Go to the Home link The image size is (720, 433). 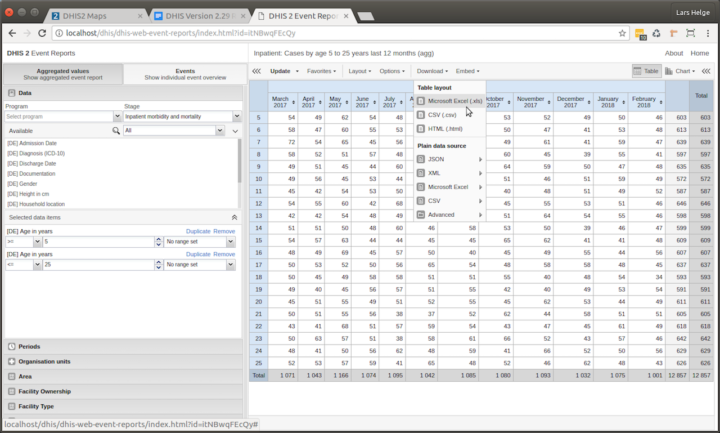coord(699,53)
